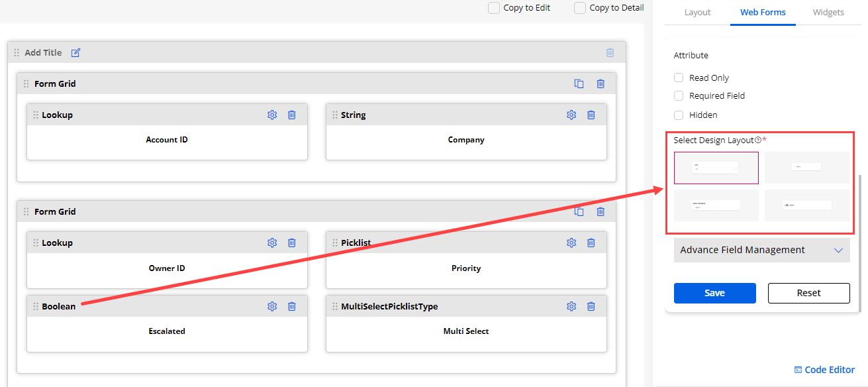Click the edit icon next to Add Title

(75, 52)
